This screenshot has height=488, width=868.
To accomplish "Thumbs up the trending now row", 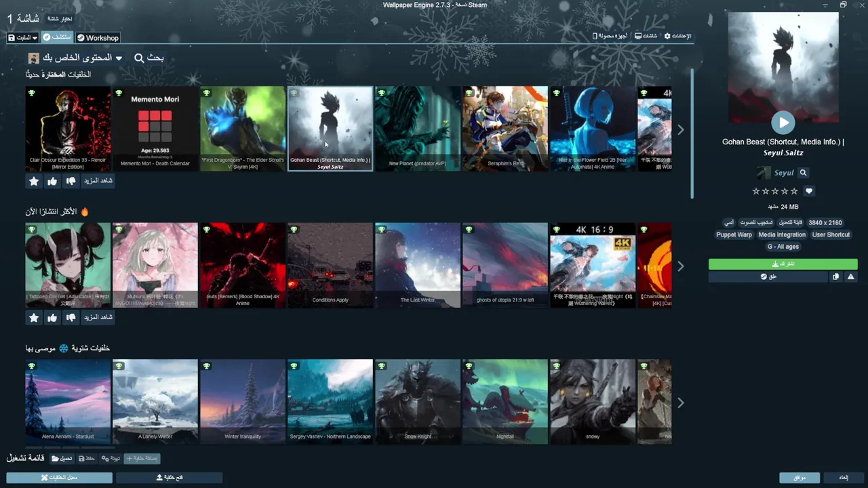I will [52, 317].
